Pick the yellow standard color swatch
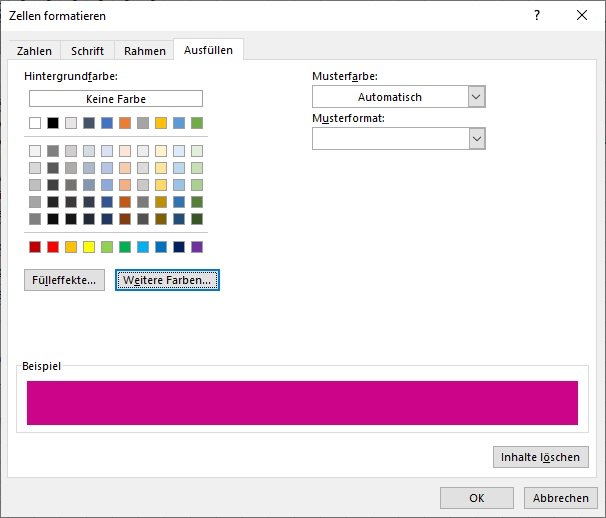 [89, 247]
